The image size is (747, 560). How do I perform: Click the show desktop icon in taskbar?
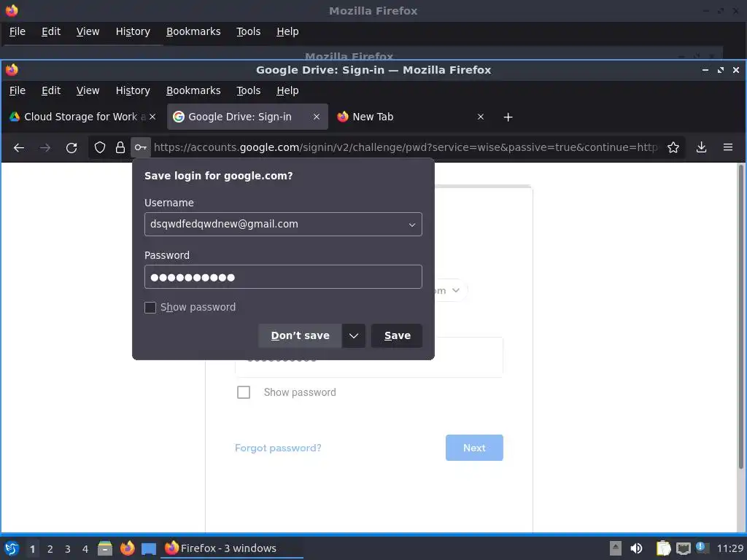[149, 548]
